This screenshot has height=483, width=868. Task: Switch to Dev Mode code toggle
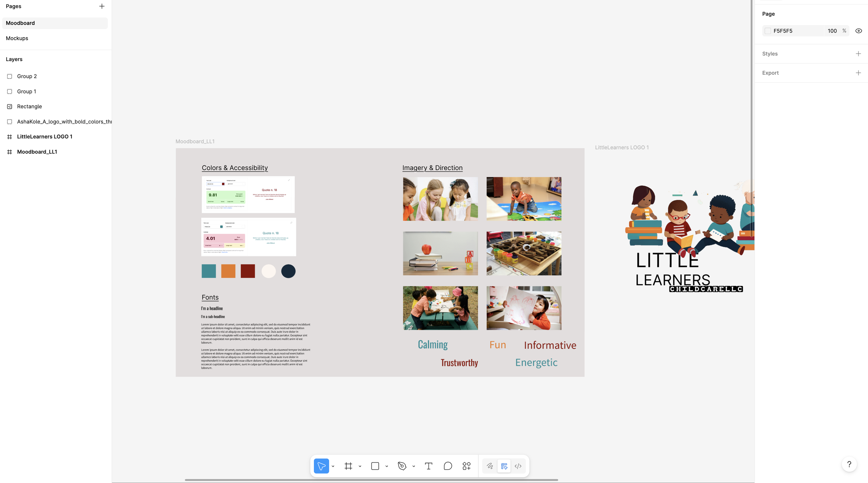tap(518, 466)
